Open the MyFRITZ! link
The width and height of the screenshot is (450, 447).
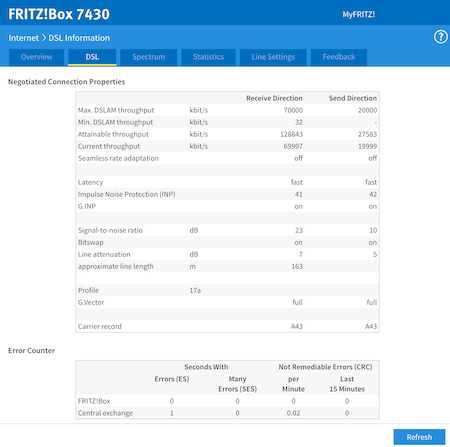(x=359, y=15)
